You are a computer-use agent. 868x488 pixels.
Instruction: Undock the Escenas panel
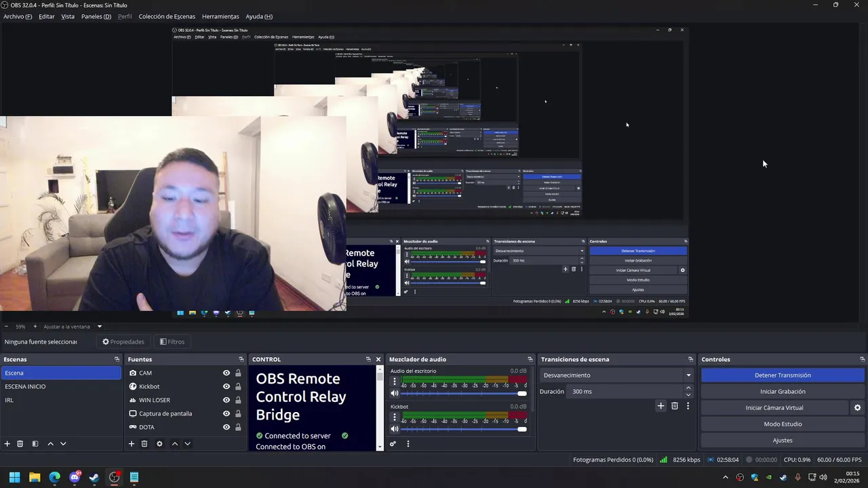[117, 359]
